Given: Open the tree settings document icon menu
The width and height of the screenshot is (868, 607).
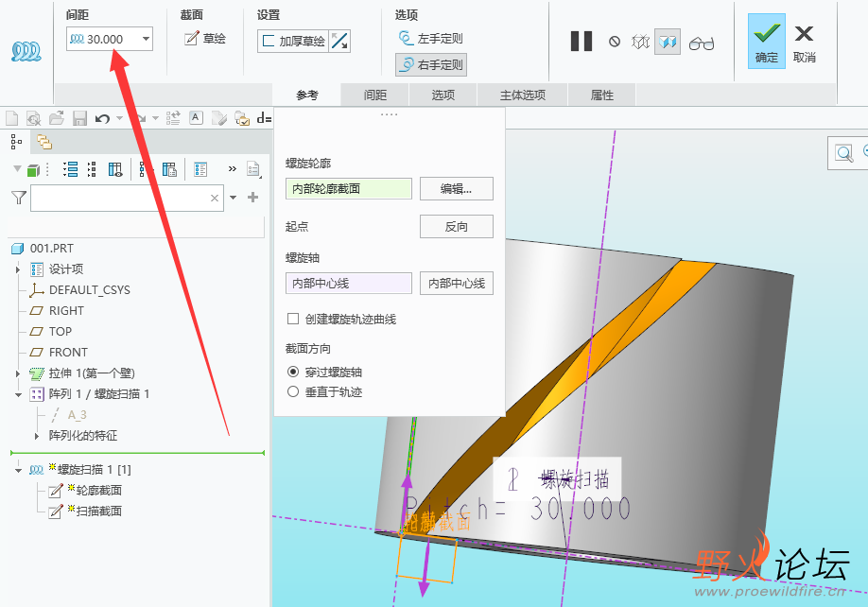Looking at the screenshot, I should 253,168.
